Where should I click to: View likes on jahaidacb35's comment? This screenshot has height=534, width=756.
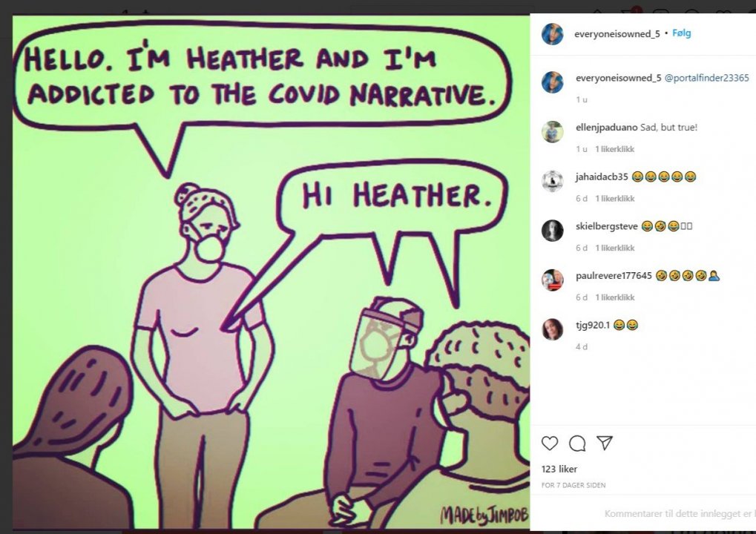615,199
